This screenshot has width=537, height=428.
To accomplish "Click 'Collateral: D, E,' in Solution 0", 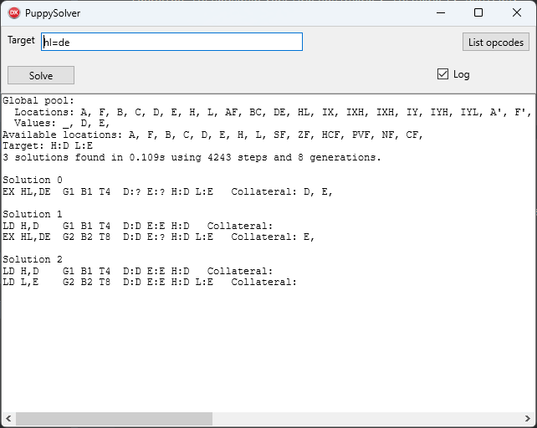I will 282,191.
